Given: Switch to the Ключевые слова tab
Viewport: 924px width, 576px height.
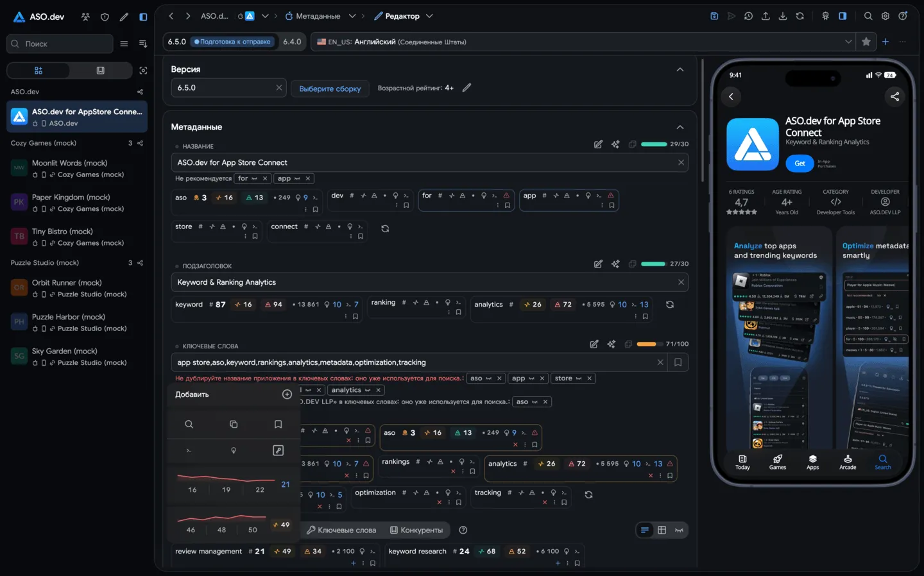Looking at the screenshot, I should [341, 530].
